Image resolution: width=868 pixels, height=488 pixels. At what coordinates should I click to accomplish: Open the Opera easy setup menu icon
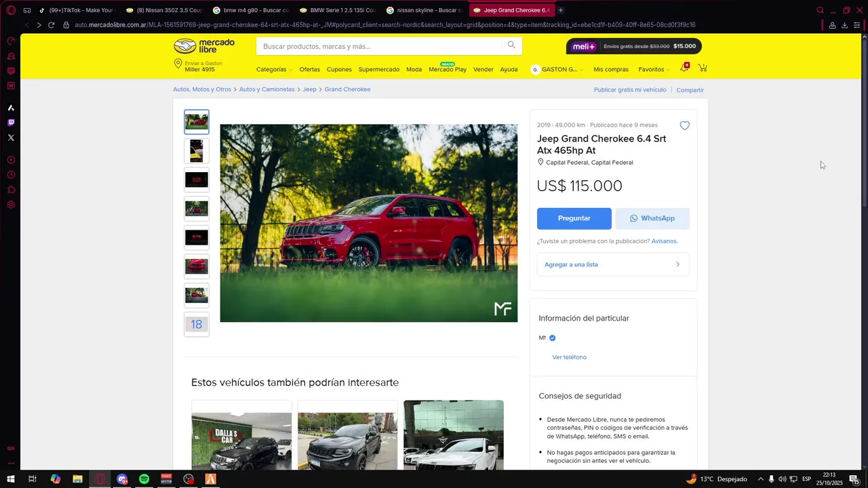click(856, 25)
